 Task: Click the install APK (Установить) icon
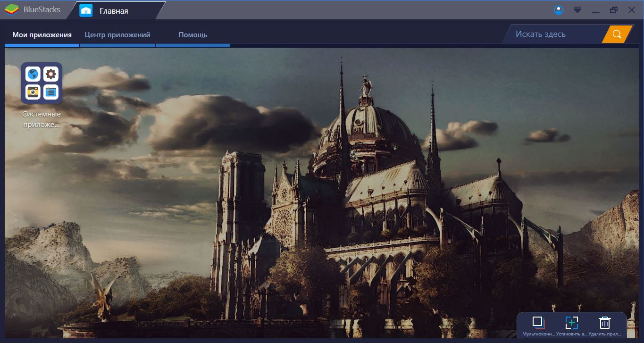click(571, 322)
